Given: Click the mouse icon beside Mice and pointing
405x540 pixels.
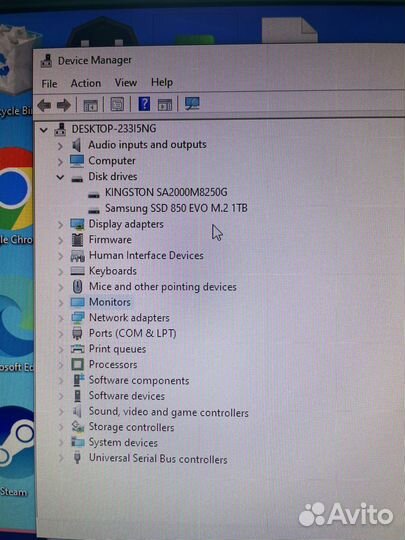Looking at the screenshot, I should (x=77, y=287).
